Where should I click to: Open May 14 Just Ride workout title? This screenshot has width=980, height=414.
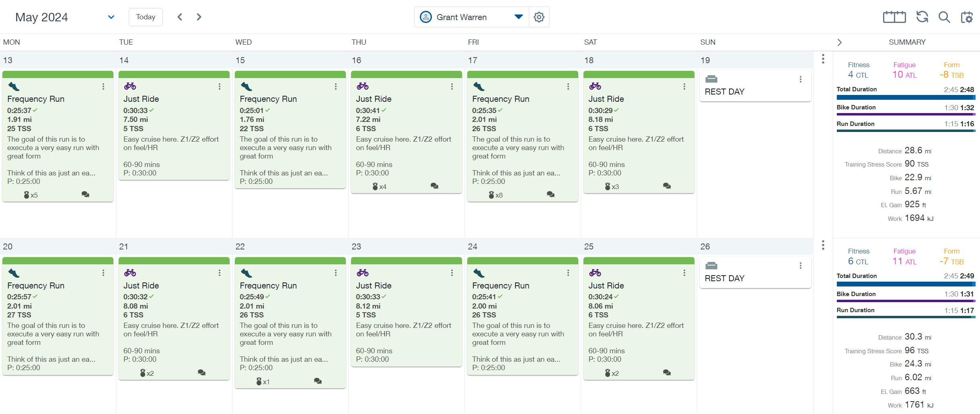pos(141,99)
